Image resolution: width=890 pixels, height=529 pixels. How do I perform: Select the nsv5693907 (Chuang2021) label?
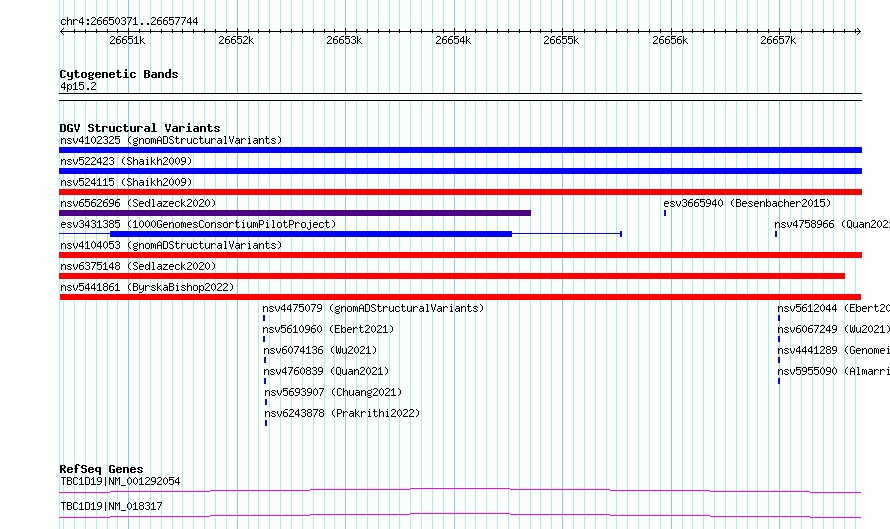(x=333, y=392)
